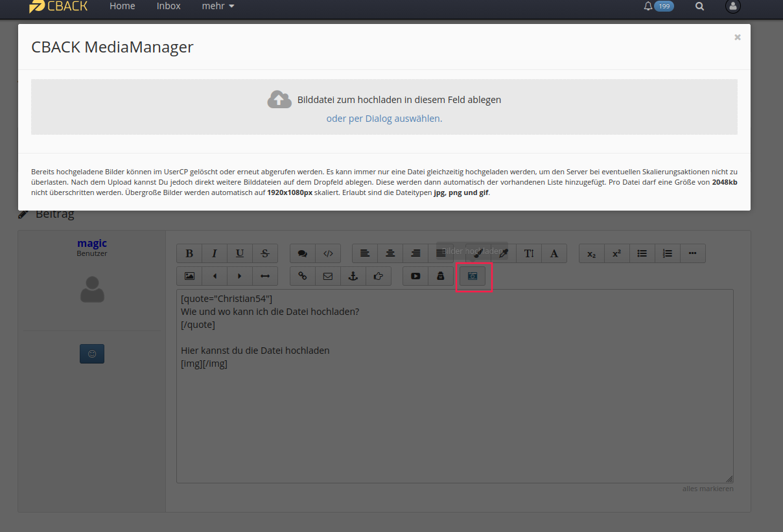Open the font color eyedropper picker
Screen dimensions: 783x532
click(503, 253)
